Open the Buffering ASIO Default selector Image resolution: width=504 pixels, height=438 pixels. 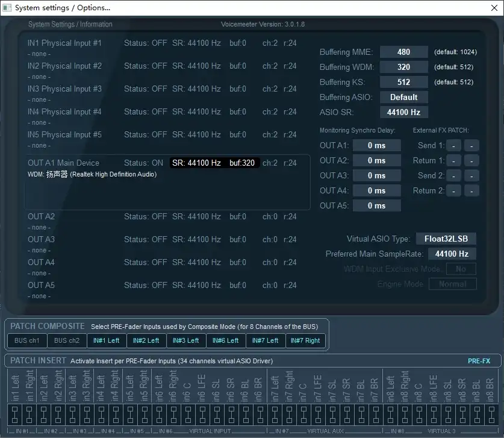point(403,97)
